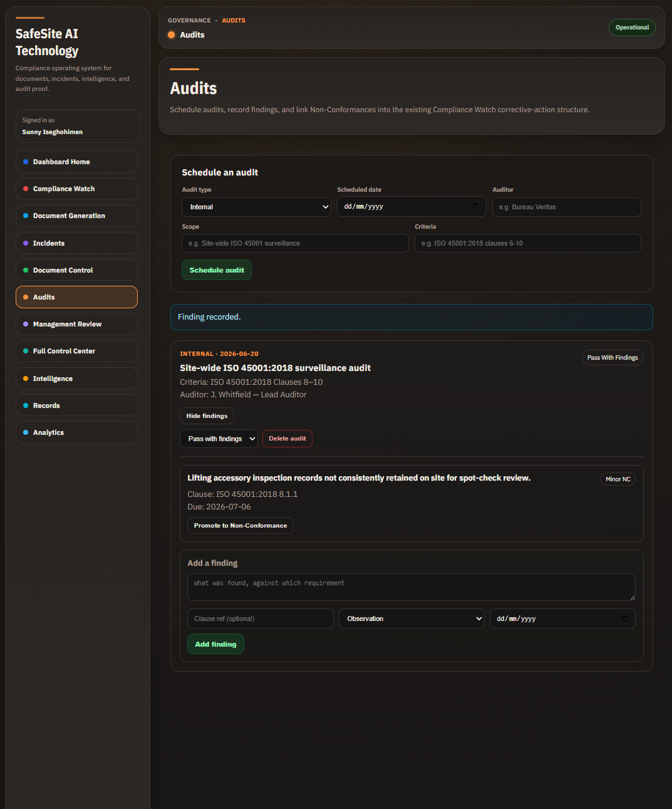672x809 pixels.
Task: Click the Operational status badge
Action: tap(632, 28)
